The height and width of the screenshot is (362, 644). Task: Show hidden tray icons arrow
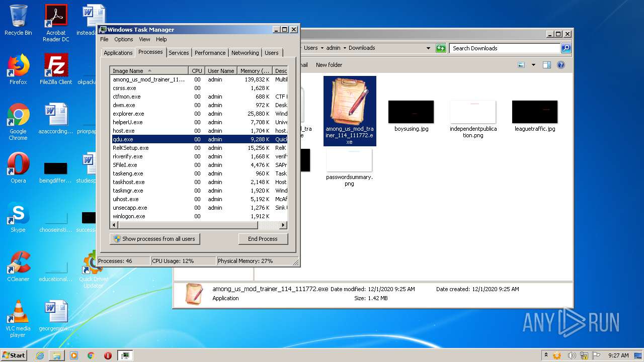click(x=546, y=355)
